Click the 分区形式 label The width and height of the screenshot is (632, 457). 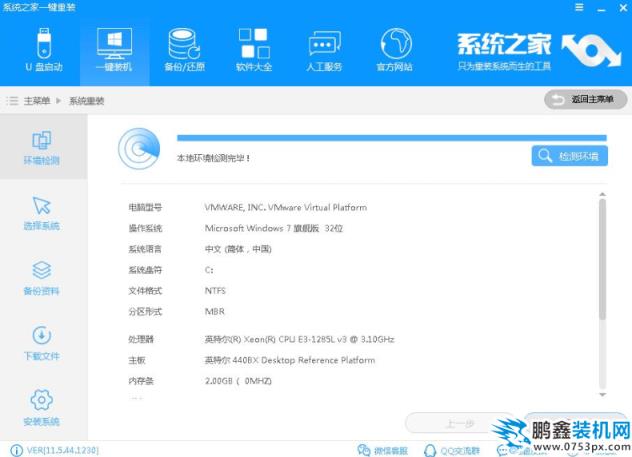click(x=145, y=312)
